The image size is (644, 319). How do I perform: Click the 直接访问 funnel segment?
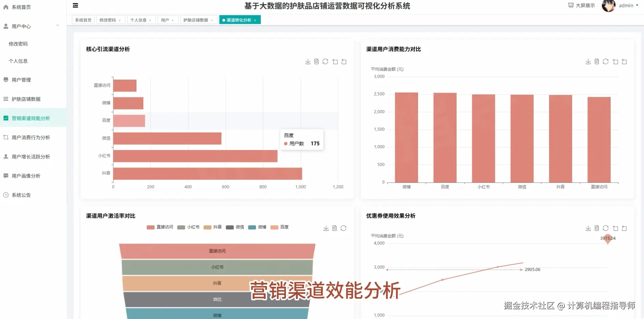tap(217, 251)
